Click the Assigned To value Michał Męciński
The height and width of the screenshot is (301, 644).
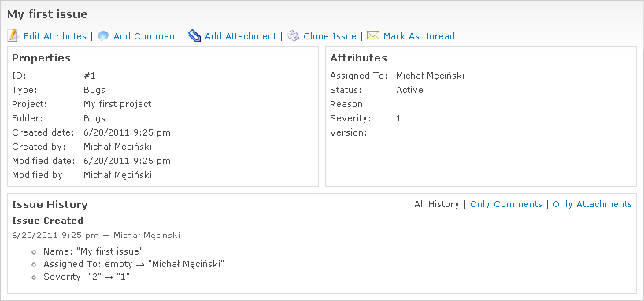point(430,76)
